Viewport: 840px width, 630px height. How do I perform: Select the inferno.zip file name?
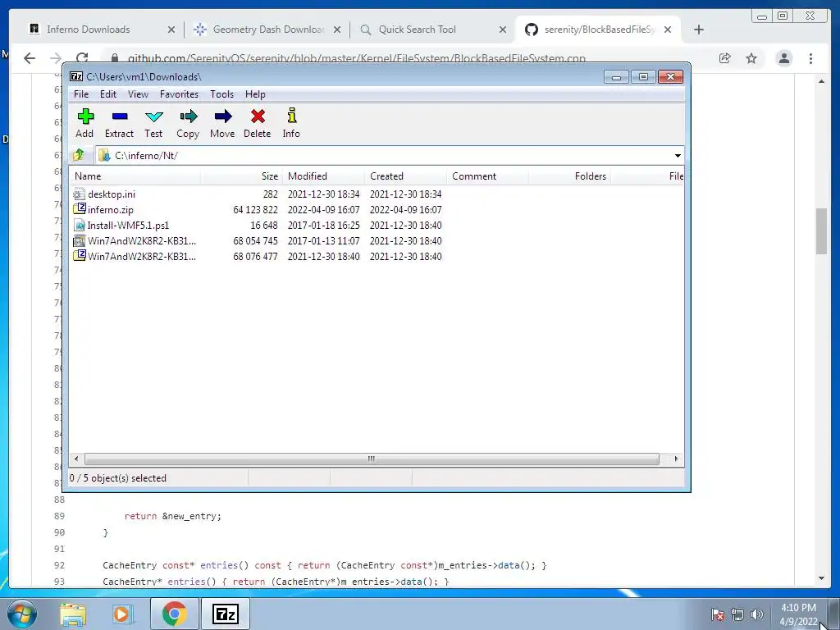tap(111, 209)
